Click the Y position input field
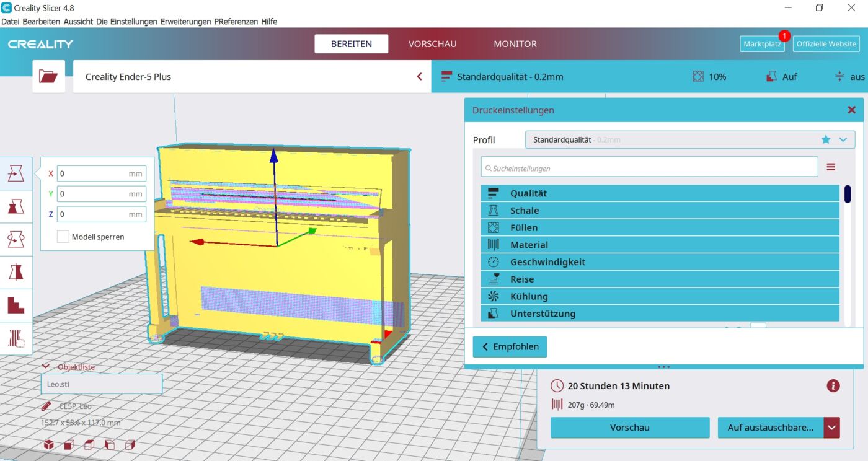Image resolution: width=868 pixels, height=461 pixels. coord(102,194)
